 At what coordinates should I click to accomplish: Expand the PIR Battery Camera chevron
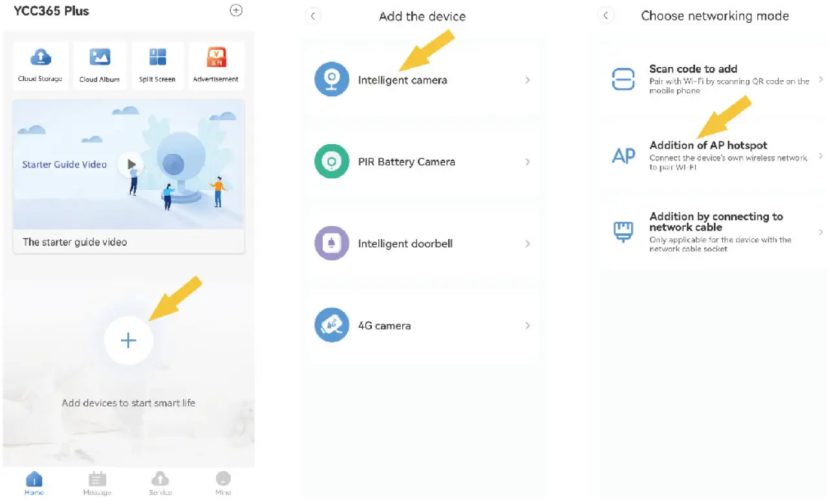[528, 162]
